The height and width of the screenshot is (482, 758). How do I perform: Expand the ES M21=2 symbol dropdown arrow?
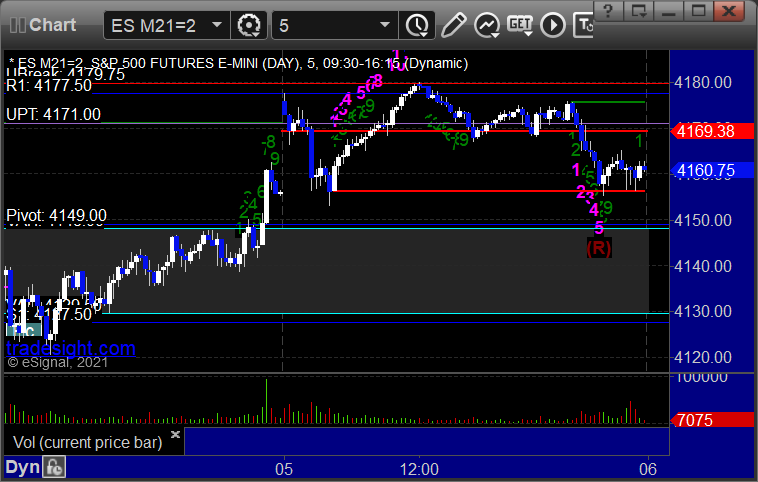217,25
